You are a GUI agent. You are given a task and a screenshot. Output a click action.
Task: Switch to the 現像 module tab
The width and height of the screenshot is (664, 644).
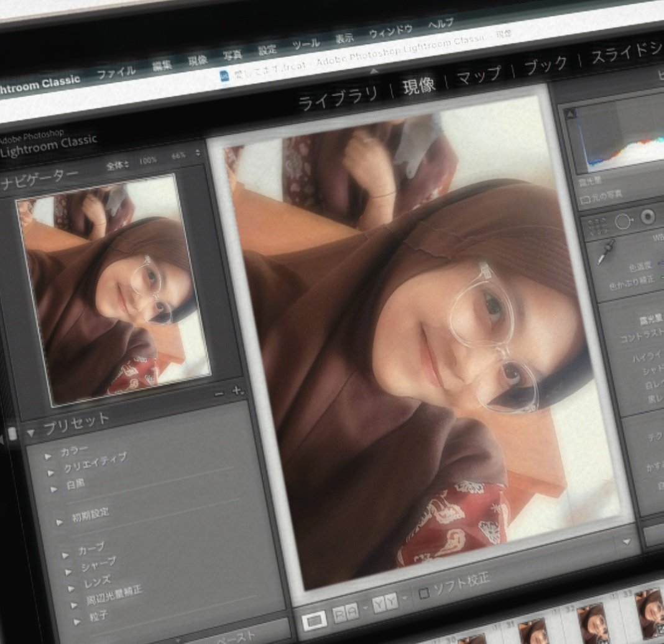(x=419, y=86)
